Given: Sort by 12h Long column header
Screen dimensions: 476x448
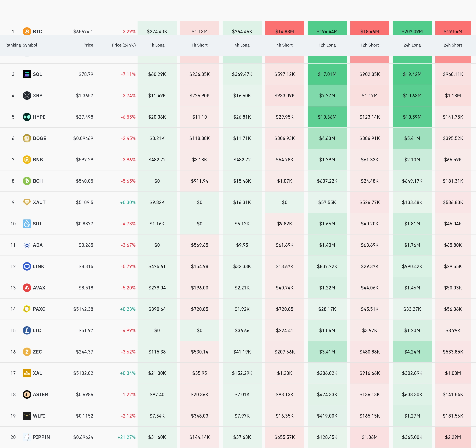Looking at the screenshot, I should point(327,45).
